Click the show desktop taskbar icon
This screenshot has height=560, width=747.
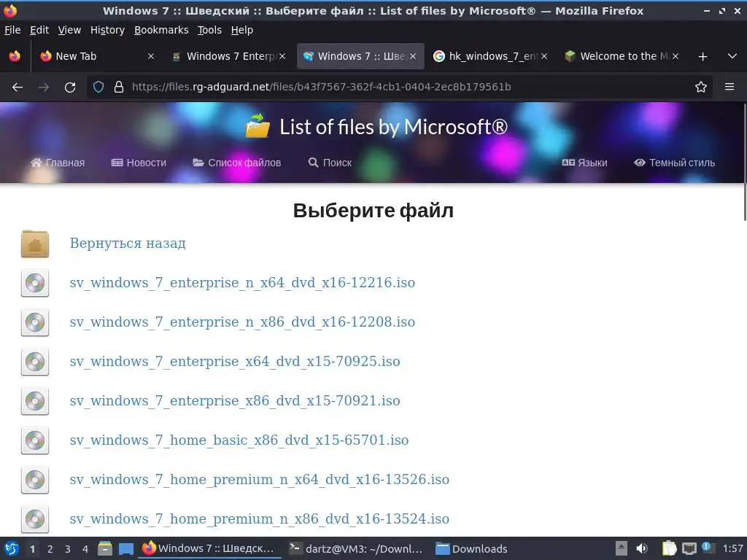(125, 549)
